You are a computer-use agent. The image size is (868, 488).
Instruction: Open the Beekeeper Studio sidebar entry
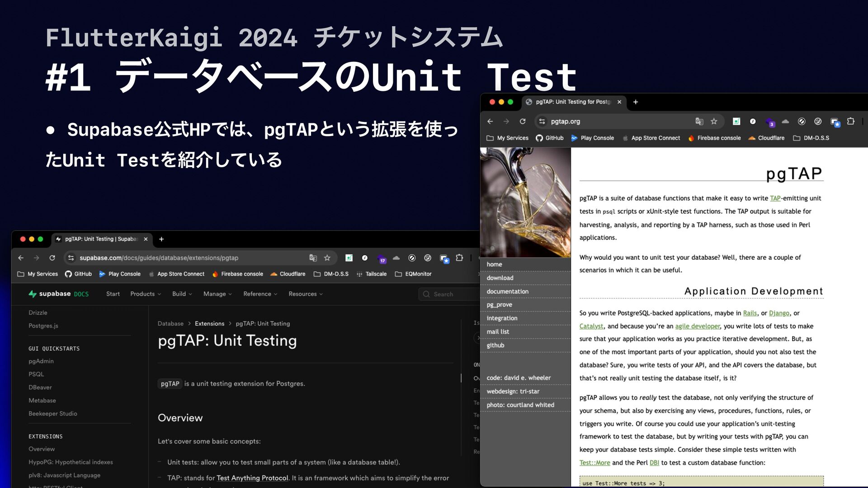click(52, 414)
